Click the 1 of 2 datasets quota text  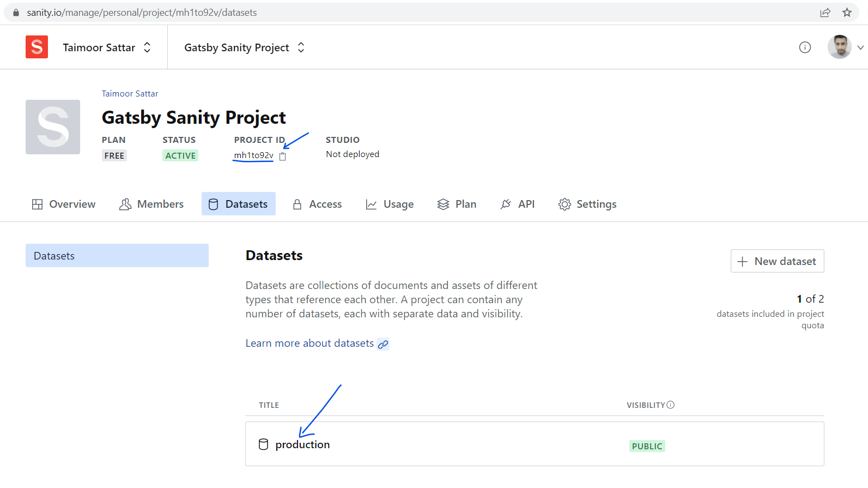click(x=810, y=299)
